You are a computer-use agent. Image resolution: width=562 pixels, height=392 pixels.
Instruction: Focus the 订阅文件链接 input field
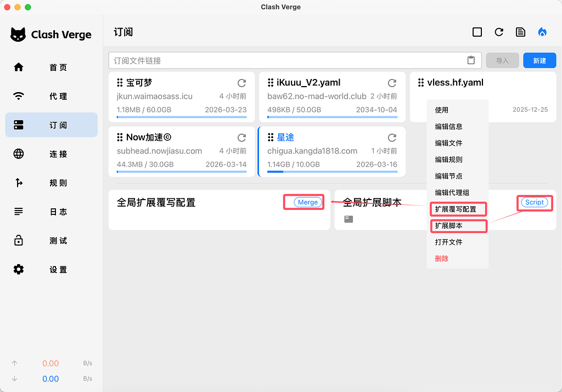pyautogui.click(x=295, y=60)
